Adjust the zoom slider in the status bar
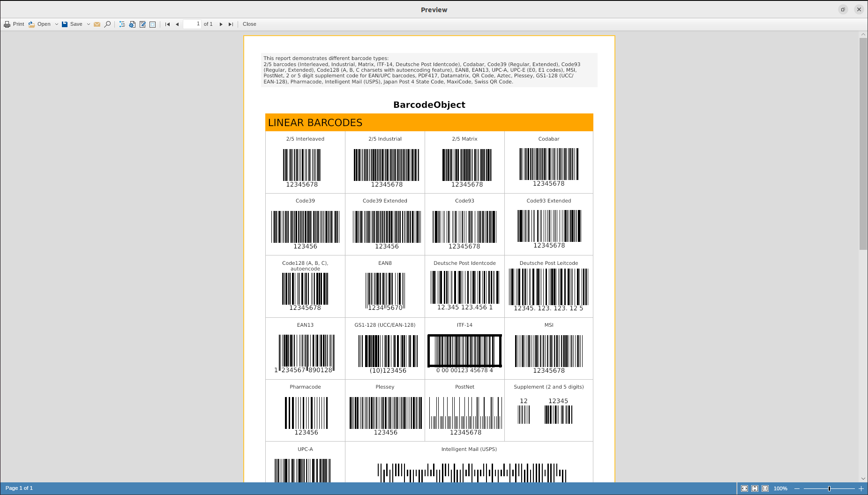This screenshot has width=868, height=495. point(829,488)
